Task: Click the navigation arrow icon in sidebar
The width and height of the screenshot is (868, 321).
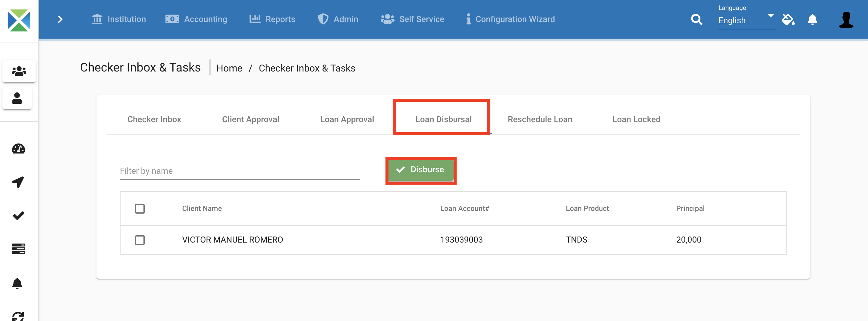Action: click(x=18, y=182)
